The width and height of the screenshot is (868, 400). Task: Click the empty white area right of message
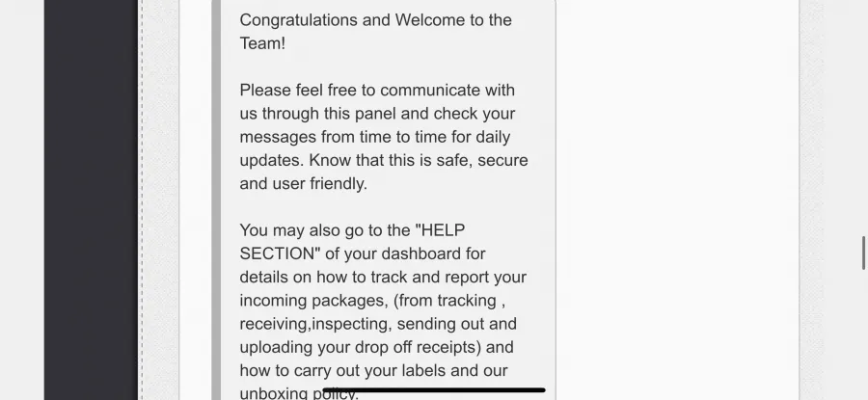tap(678, 200)
